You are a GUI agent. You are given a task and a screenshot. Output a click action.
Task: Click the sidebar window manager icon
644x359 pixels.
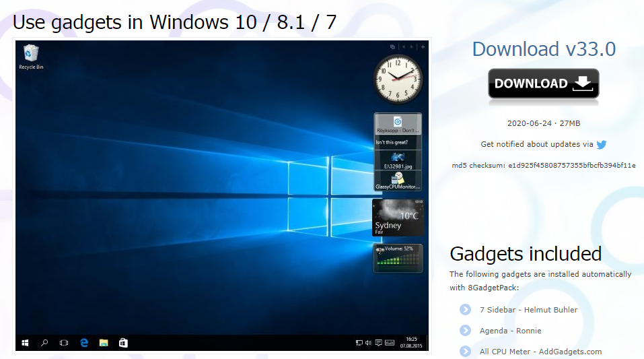pyautogui.click(x=392, y=47)
